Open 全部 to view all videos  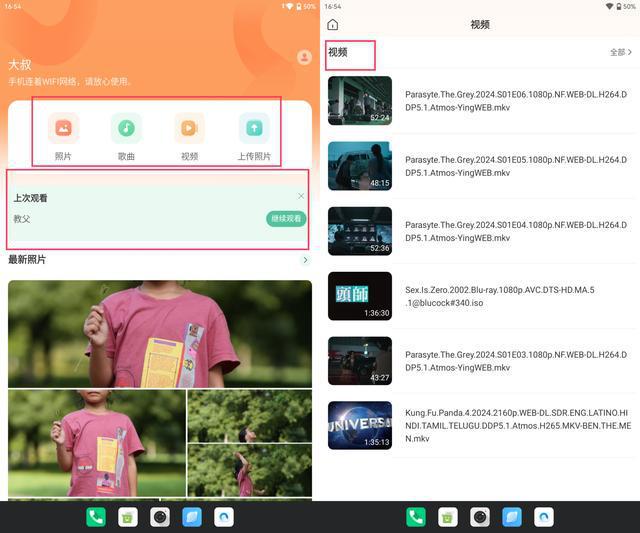tap(621, 52)
